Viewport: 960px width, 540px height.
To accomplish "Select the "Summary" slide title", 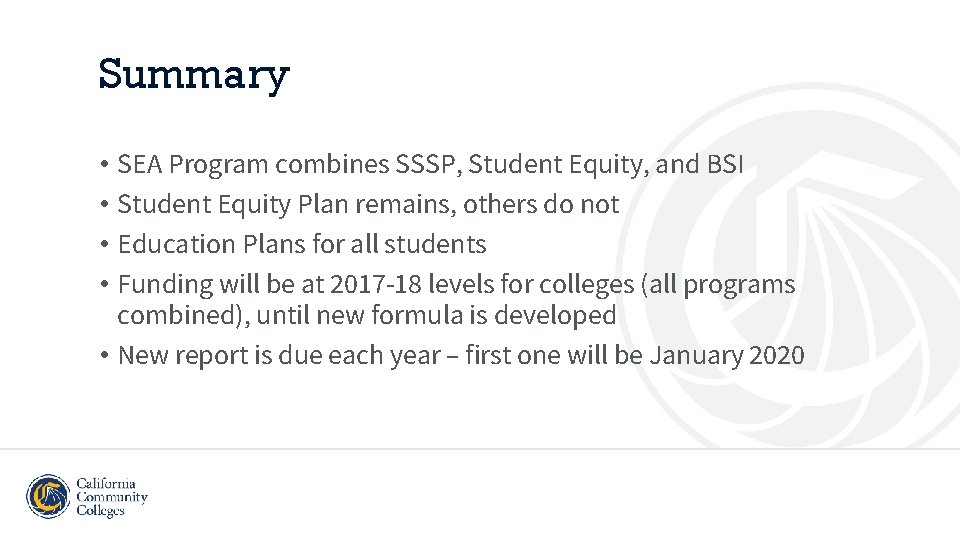I will coord(194,74).
